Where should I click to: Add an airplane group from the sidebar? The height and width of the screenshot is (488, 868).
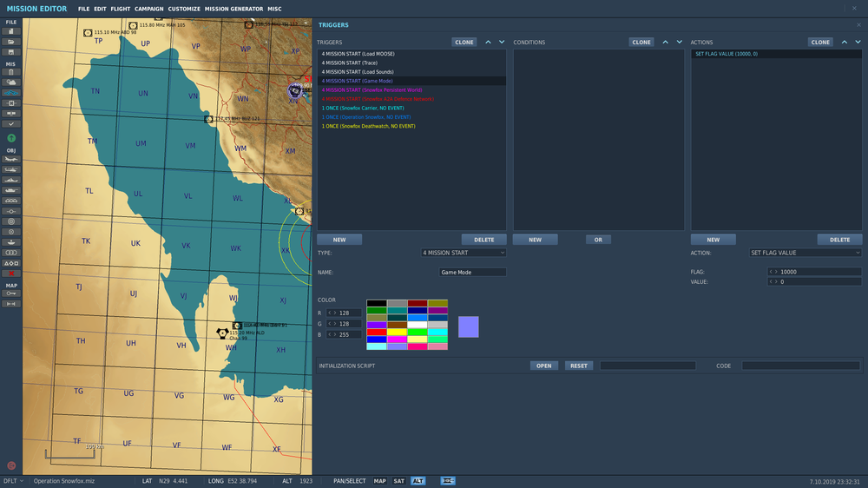click(10, 159)
